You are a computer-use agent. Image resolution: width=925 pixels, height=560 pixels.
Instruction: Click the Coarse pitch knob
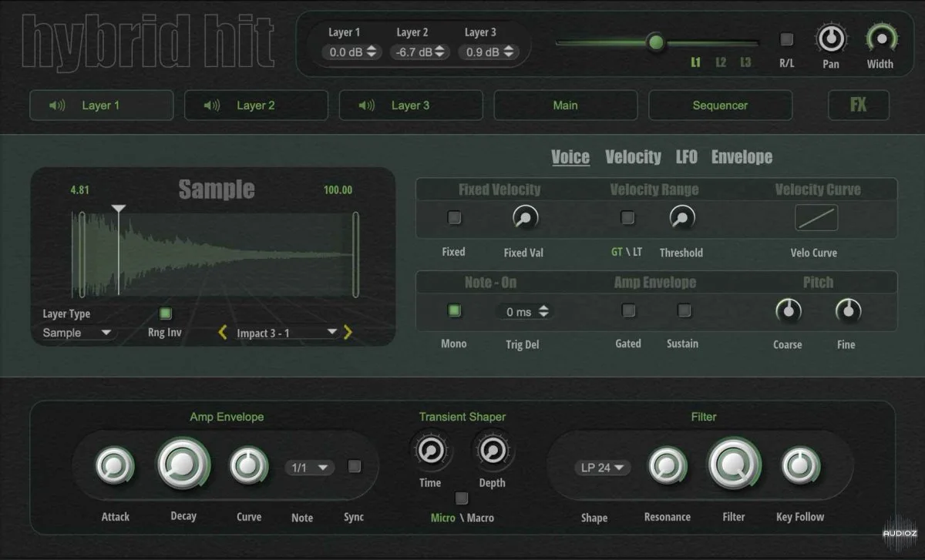pos(788,311)
